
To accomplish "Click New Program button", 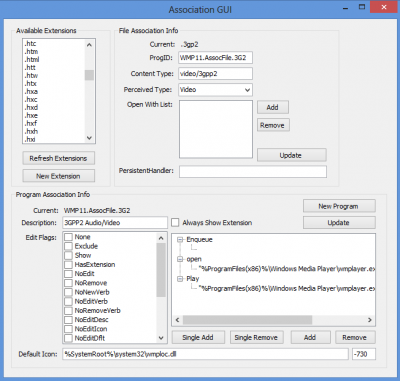I will pos(339,206).
